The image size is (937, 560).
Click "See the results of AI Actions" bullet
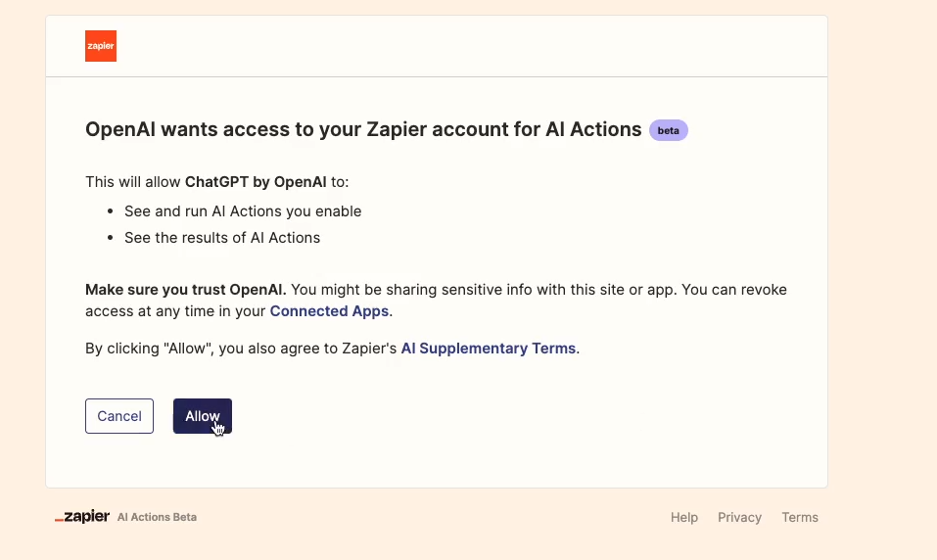click(x=222, y=237)
